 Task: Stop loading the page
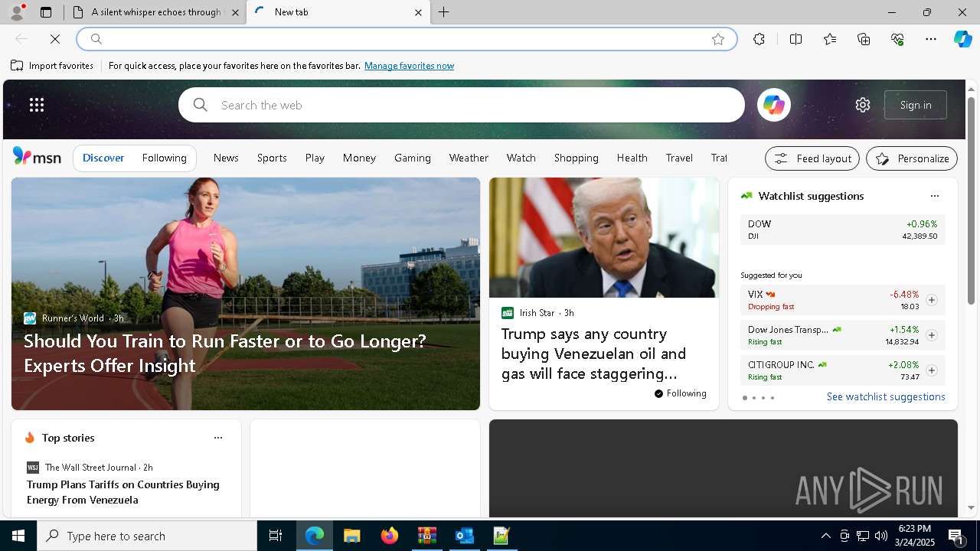pyautogui.click(x=55, y=39)
